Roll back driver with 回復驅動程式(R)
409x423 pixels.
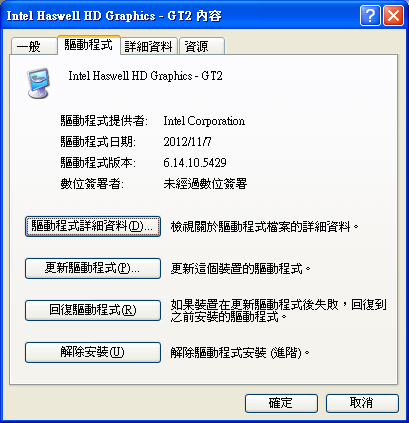click(93, 310)
